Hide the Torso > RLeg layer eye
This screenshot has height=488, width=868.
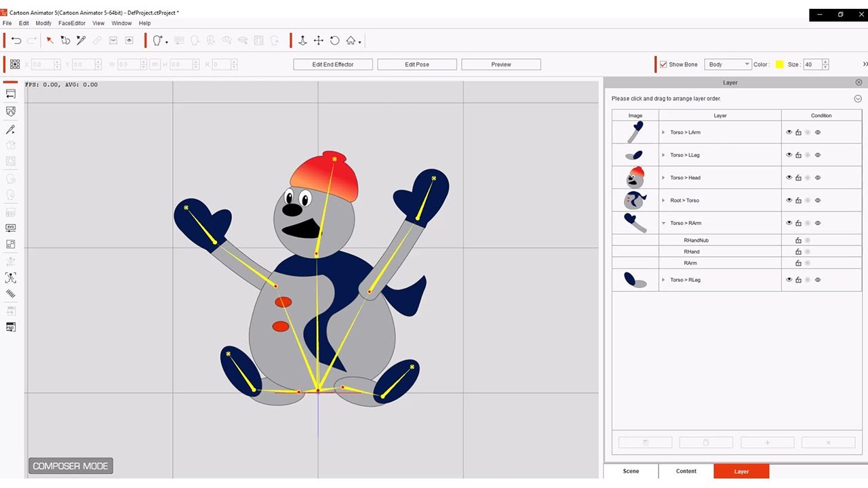pos(789,280)
